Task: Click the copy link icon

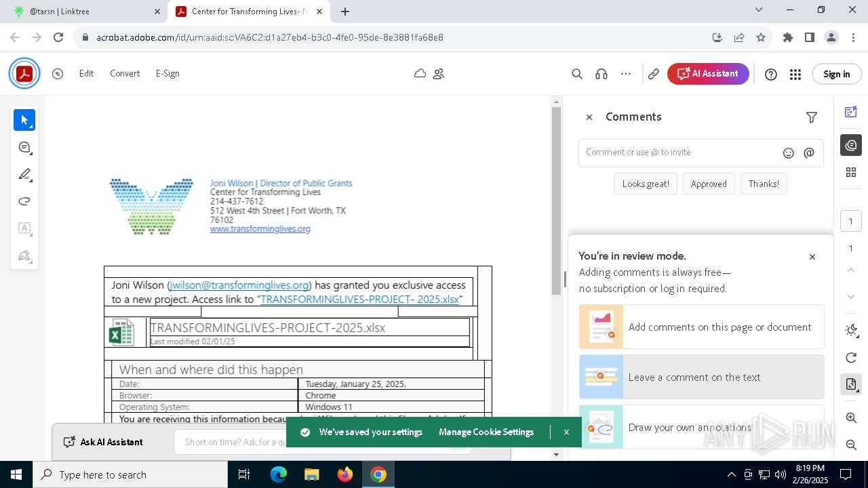Action: pyautogui.click(x=654, y=74)
